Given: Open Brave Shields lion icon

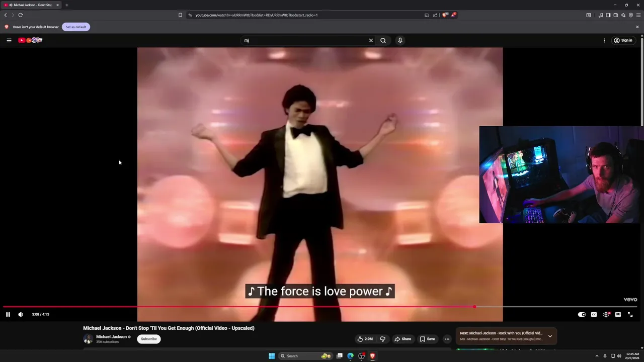Looking at the screenshot, I should pos(445,15).
